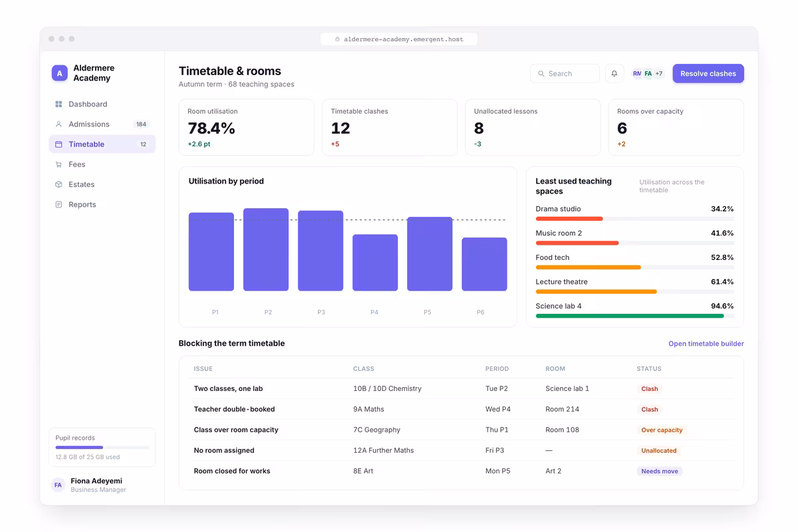Image resolution: width=798 pixels, height=532 pixels.
Task: Open the Fees page
Action: coord(102,164)
